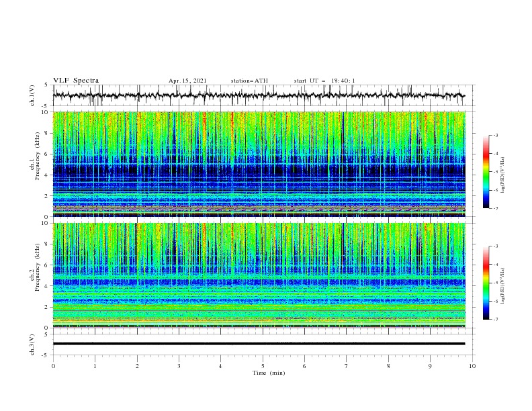Click the ch.1 spectrogram panel
532x411 pixels.
tap(259, 164)
